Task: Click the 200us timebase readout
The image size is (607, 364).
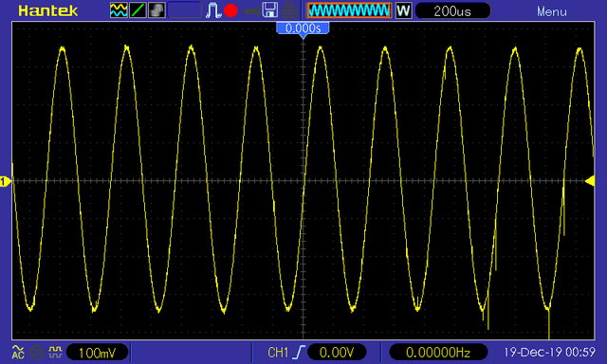Action: coord(452,10)
